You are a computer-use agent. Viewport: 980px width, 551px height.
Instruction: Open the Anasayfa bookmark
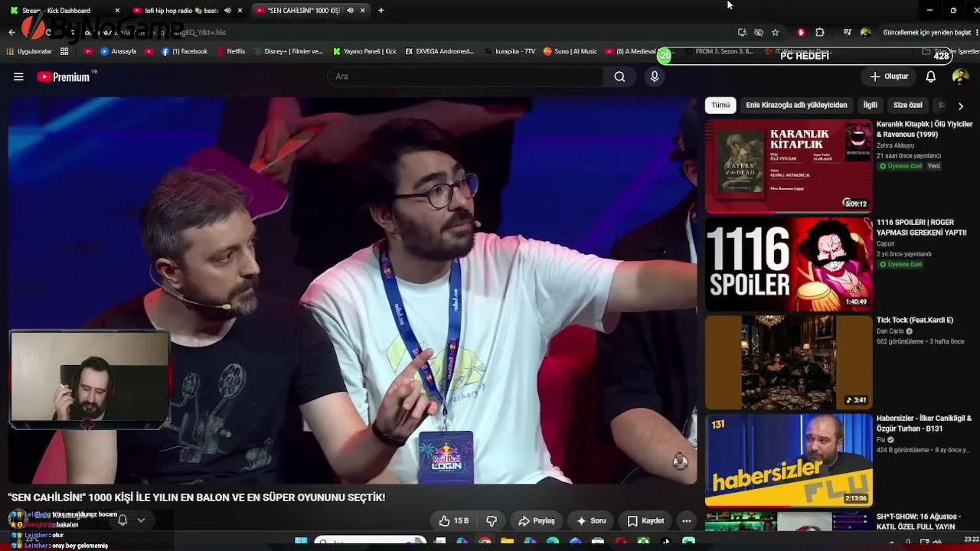pos(118,51)
